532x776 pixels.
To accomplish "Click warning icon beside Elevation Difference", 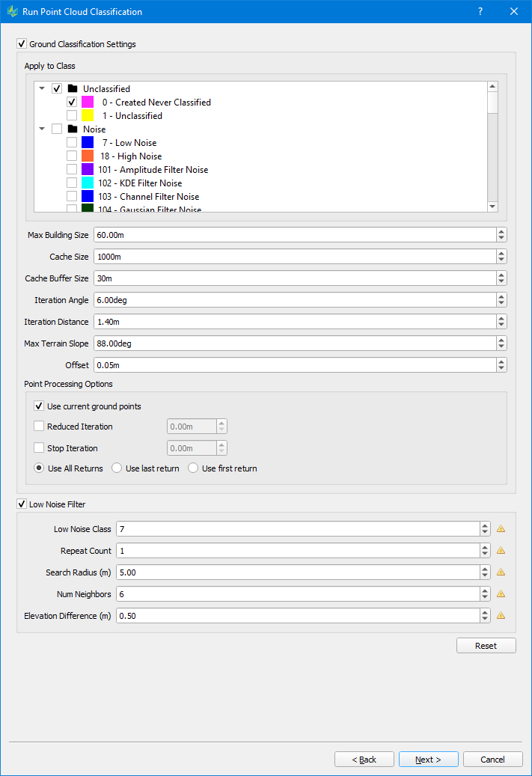I will coord(501,616).
